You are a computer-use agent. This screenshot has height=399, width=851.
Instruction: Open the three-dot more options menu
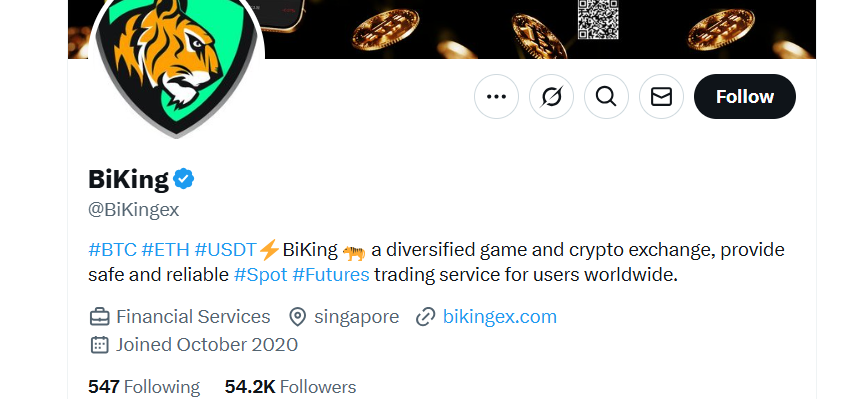[x=496, y=97]
